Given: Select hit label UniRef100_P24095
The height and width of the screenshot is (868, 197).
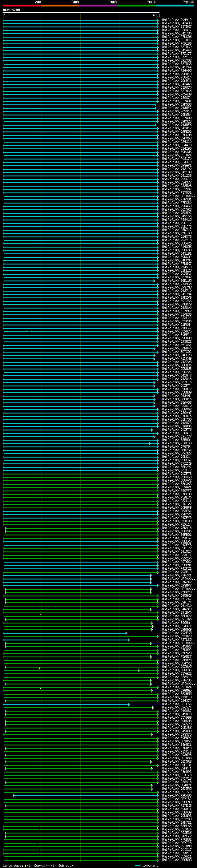Looking at the screenshot, I should 176,71.
